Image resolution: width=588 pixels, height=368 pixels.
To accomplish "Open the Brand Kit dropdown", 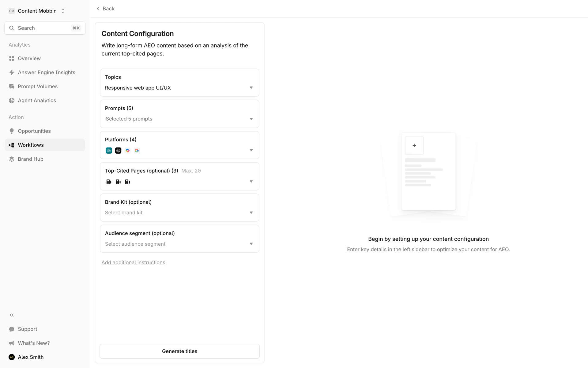I will click(x=251, y=213).
